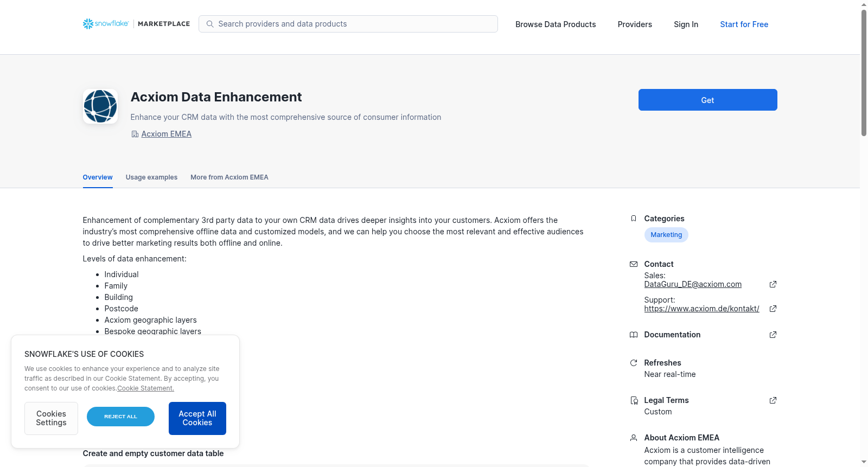The width and height of the screenshot is (868, 467).
Task: Click the Acxiom globe logo thumbnail
Action: 100,106
